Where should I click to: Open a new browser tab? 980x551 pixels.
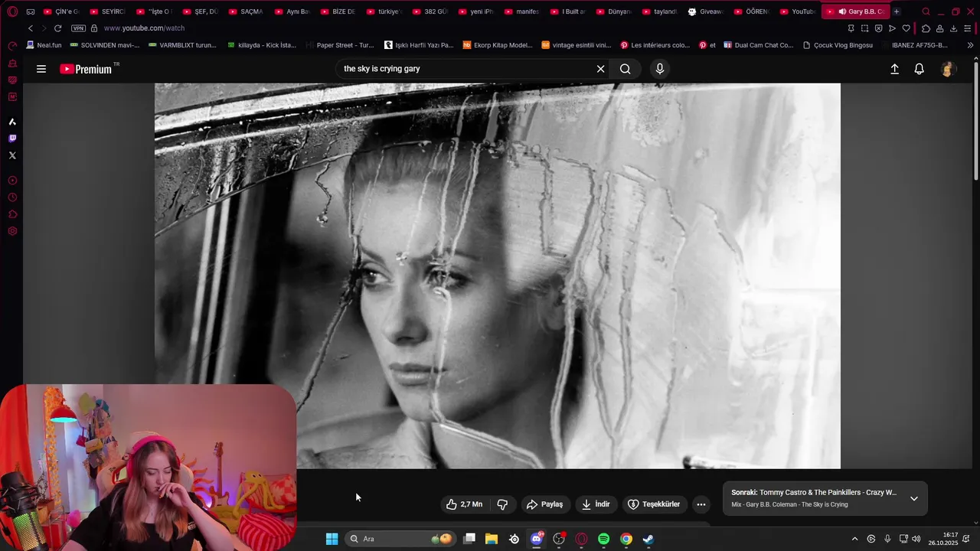pos(897,11)
